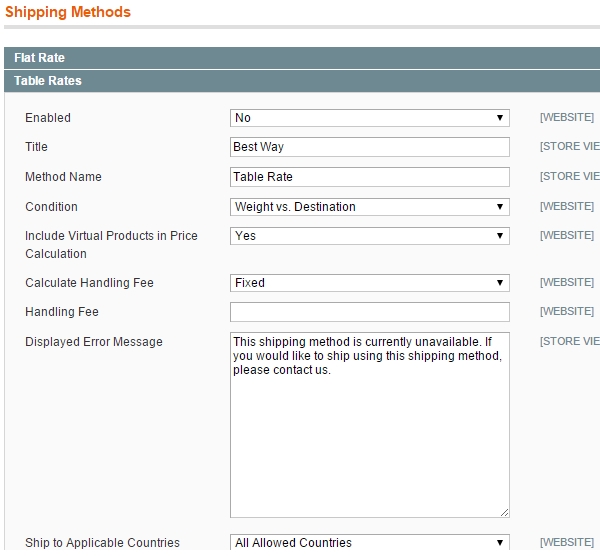Expand the Flat Rate section header
600x556 pixels.
[x=302, y=58]
